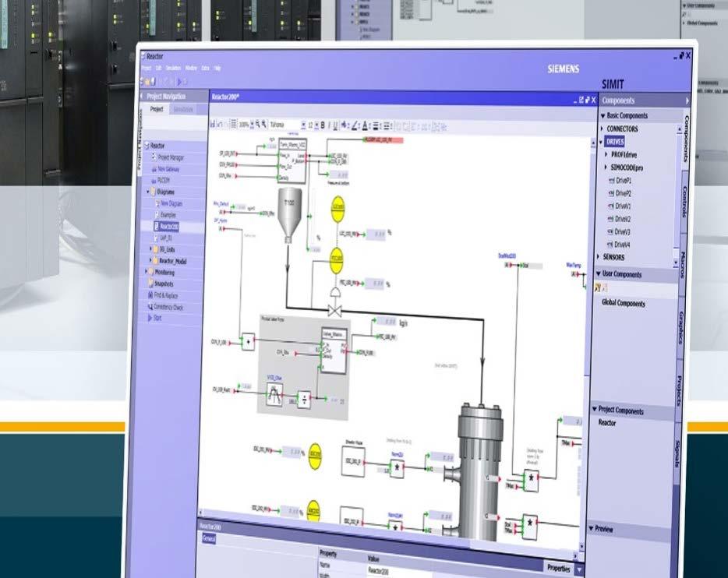Open the font name dropdown
The image size is (728, 578).
point(303,125)
